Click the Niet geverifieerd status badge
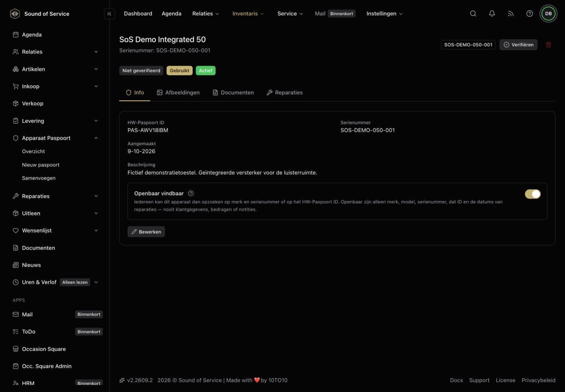This screenshot has height=392, width=565. 141,71
